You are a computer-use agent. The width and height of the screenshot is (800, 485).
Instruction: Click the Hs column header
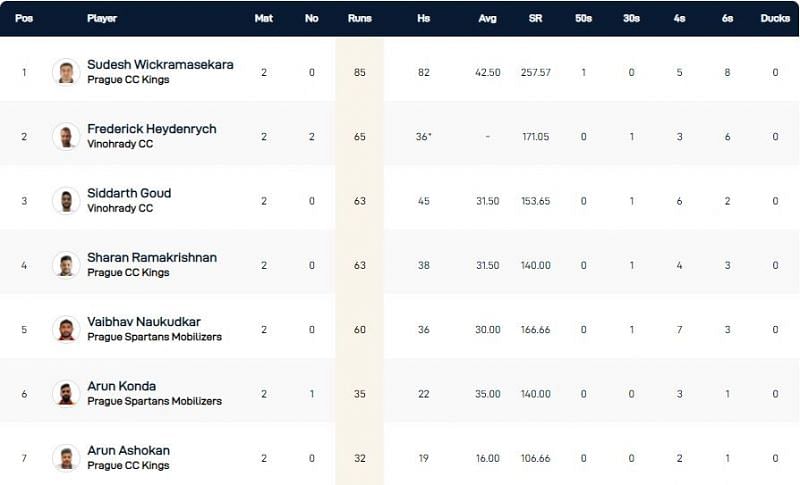pyautogui.click(x=423, y=18)
